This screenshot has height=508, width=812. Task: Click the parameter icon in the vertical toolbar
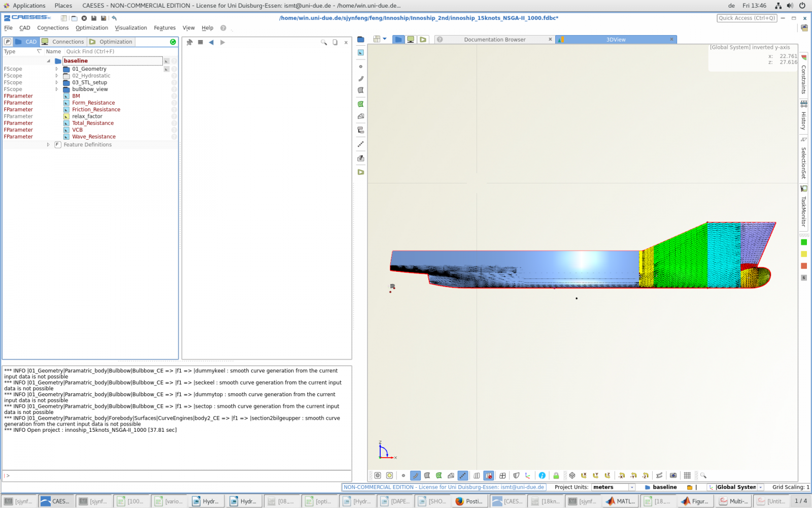[x=361, y=52]
